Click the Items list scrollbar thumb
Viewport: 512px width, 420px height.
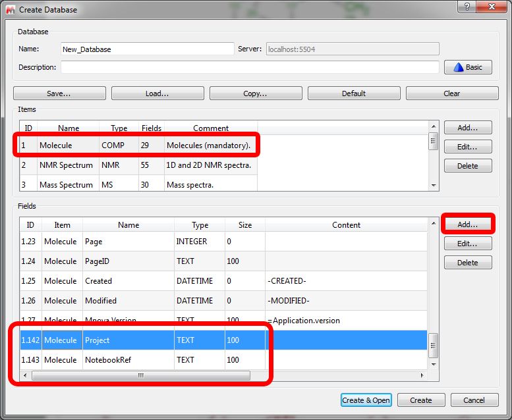pos(433,141)
